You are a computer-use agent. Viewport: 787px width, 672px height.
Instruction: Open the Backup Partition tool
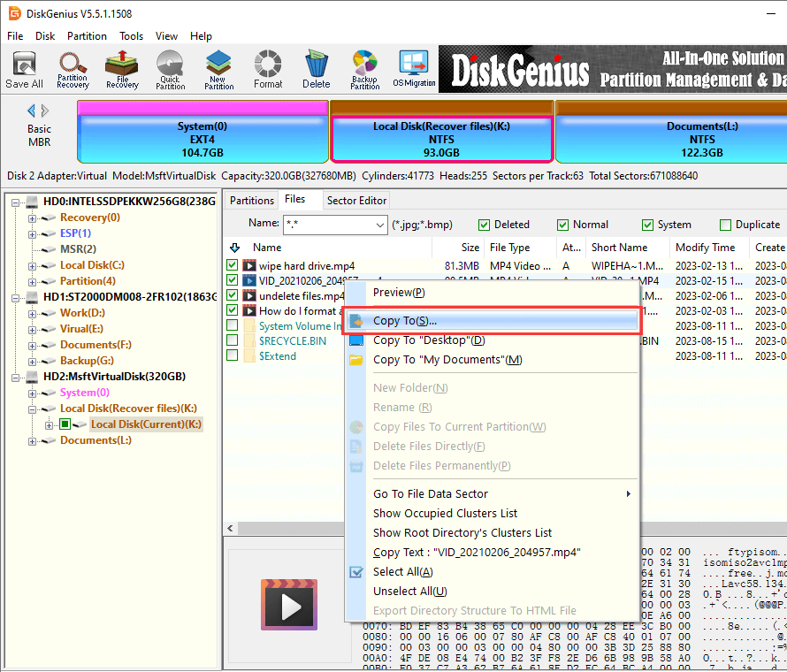coord(364,69)
